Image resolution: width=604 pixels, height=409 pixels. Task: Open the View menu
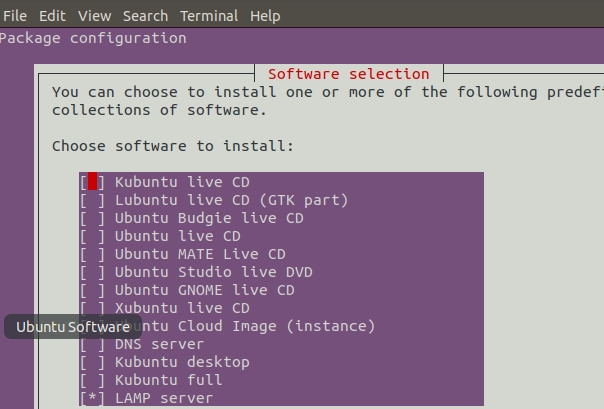click(94, 16)
